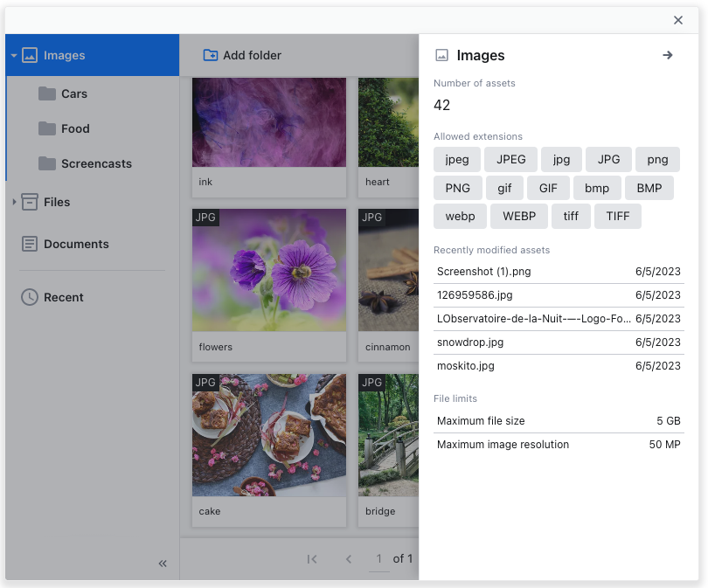Open the Screencasts folder
Viewport: 708px width, 588px height.
(x=96, y=163)
